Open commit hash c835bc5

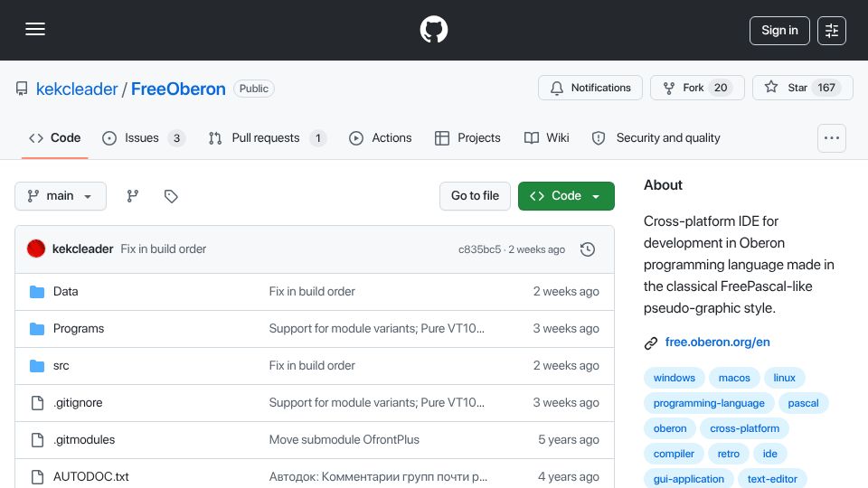click(x=479, y=249)
